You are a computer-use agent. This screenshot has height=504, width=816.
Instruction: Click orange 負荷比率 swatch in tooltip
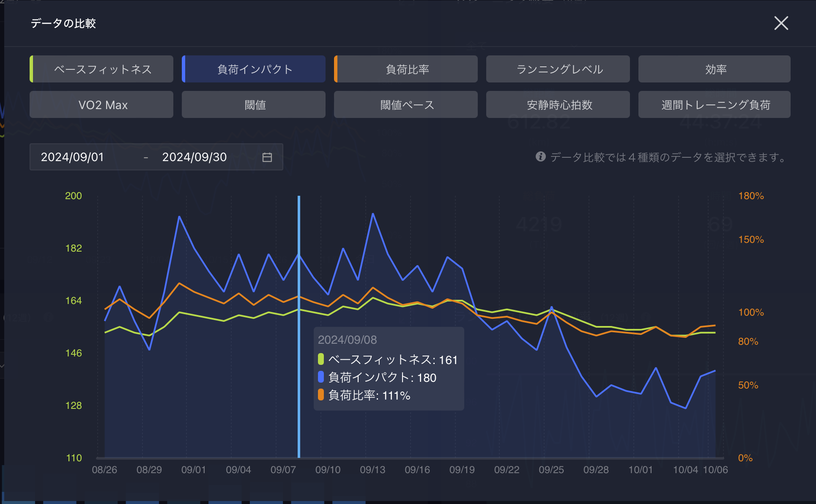click(321, 395)
